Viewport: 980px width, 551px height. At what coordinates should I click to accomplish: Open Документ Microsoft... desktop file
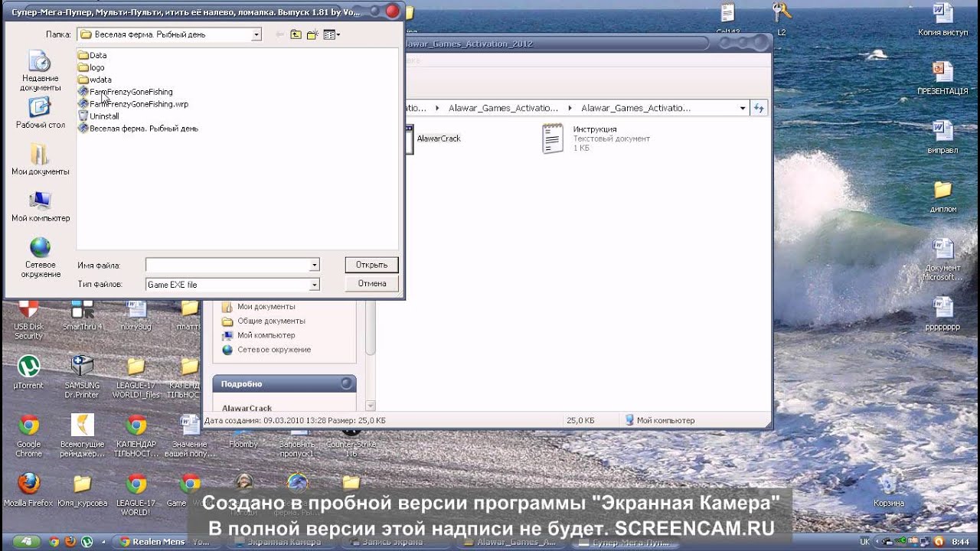click(942, 259)
